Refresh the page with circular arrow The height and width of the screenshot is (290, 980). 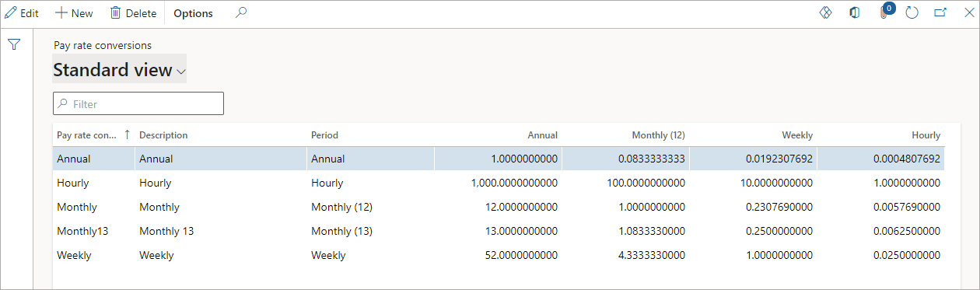click(x=912, y=13)
